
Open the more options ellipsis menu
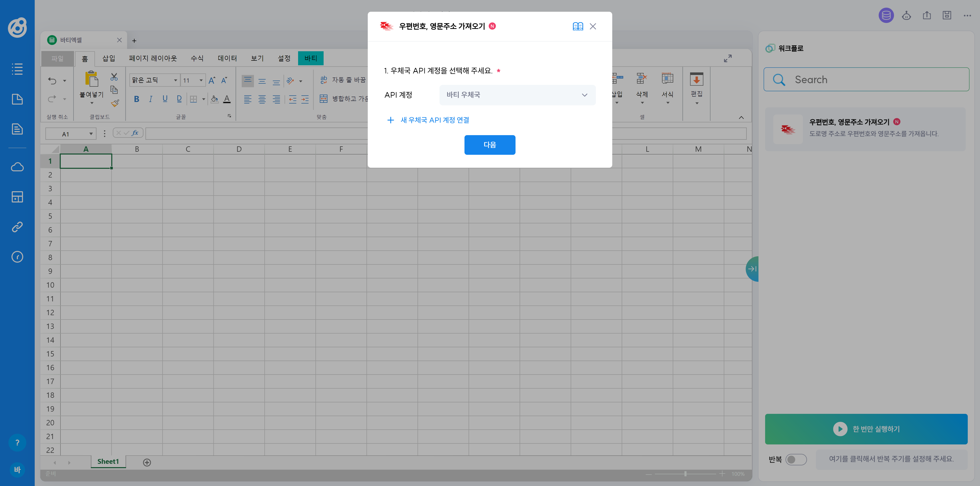967,16
